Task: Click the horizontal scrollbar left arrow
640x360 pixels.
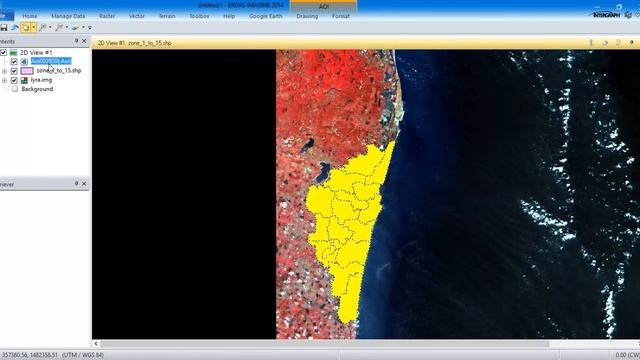Action: point(96,344)
